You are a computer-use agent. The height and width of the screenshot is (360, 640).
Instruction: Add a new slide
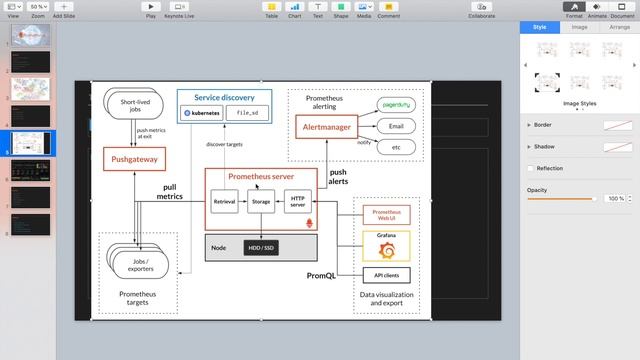coord(64,7)
